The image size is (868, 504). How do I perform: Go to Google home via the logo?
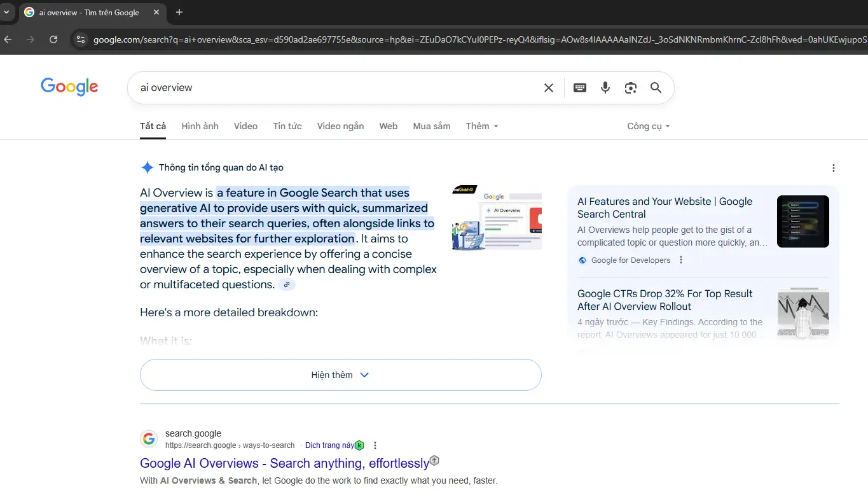pyautogui.click(x=69, y=87)
